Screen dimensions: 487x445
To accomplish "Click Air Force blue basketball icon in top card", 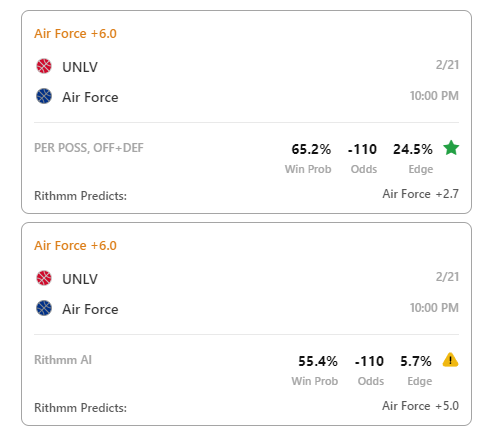I will coord(44,96).
